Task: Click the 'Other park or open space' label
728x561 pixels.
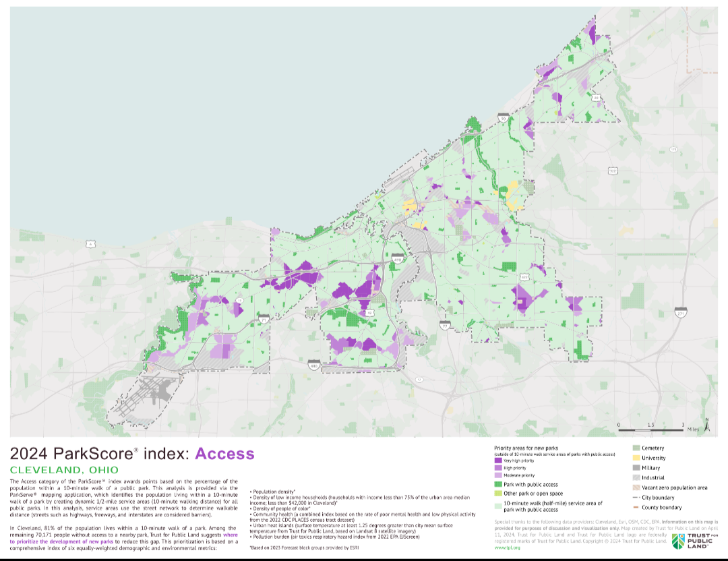Action: coord(533,493)
